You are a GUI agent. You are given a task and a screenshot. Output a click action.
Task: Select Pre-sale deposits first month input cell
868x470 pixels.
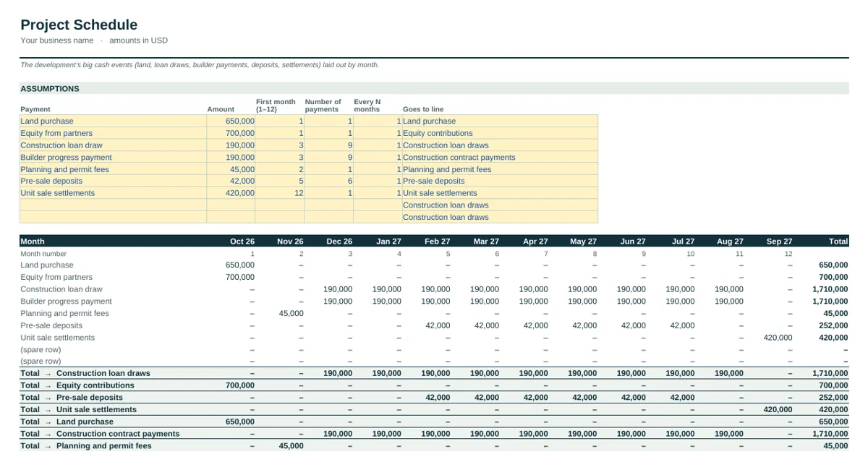coord(280,181)
